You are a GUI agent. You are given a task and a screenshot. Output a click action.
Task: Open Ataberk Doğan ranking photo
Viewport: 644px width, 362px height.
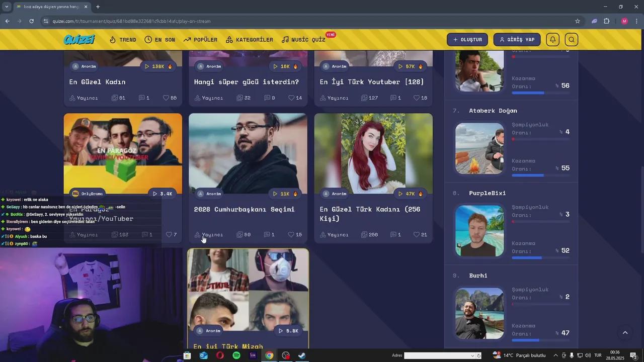(x=479, y=148)
